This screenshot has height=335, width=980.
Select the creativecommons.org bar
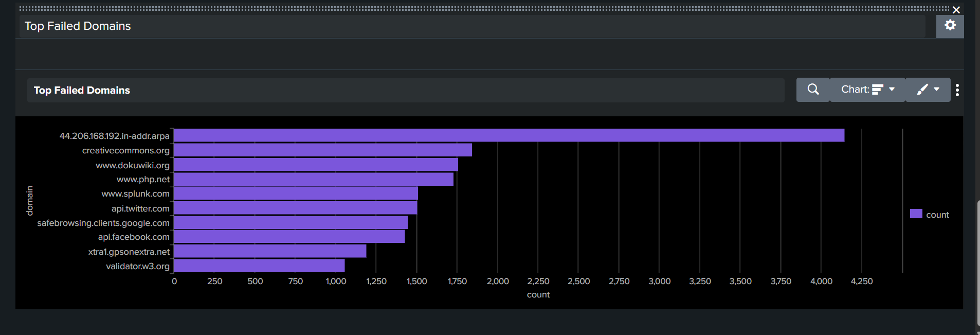323,150
